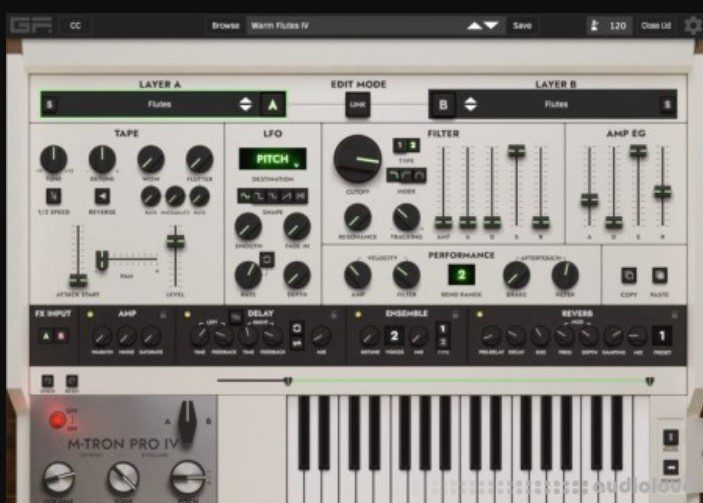Save the current preset
703x503 pixels.
pyautogui.click(x=522, y=26)
